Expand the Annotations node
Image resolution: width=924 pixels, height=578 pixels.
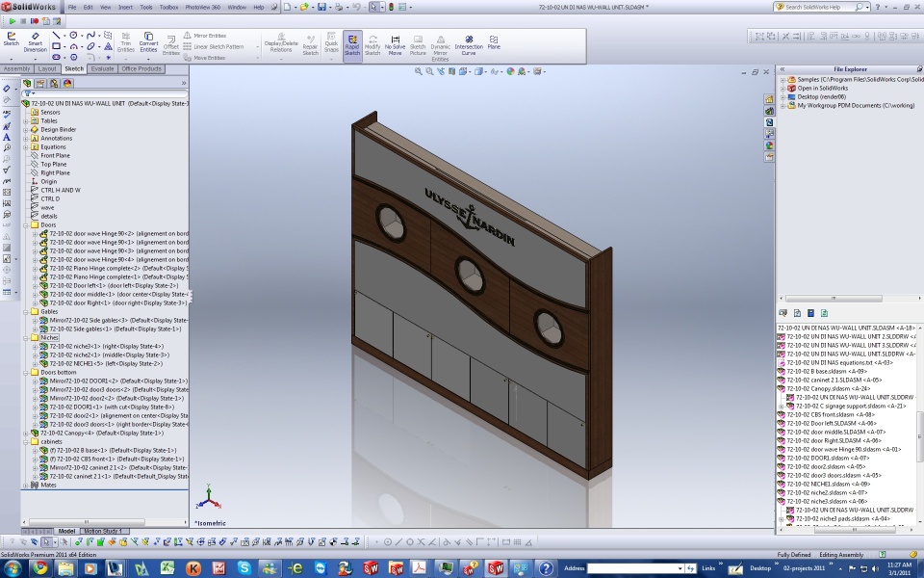point(26,139)
